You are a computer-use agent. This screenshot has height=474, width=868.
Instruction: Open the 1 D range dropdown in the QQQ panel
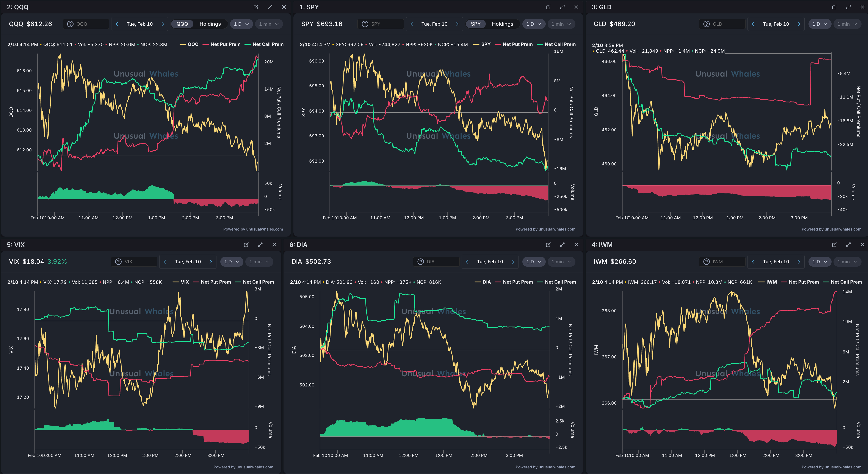click(x=241, y=24)
